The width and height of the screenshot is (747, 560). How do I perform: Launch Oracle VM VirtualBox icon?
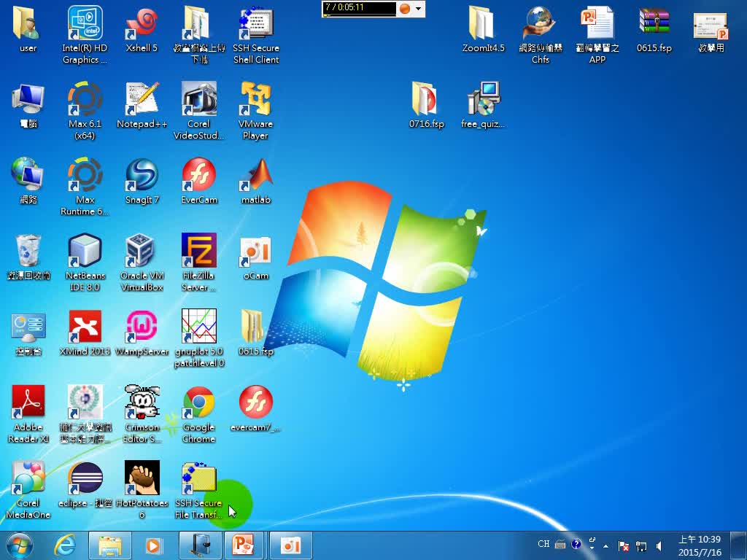pos(142,262)
